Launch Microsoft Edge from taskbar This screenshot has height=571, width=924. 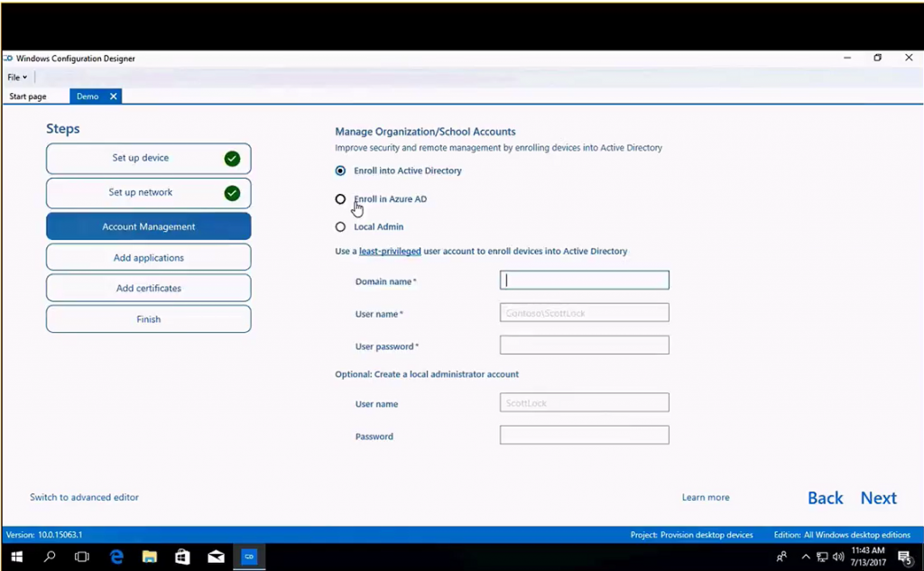[116, 557]
